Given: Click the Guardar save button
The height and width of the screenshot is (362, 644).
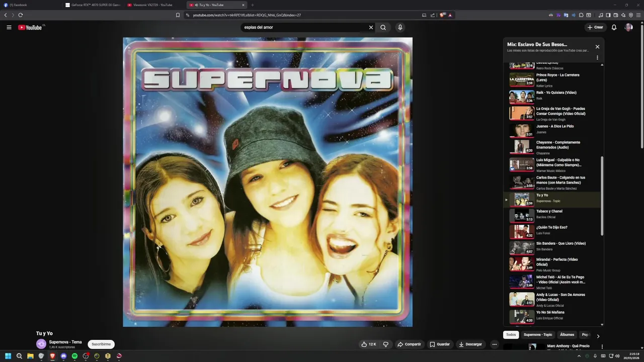Looking at the screenshot, I should pyautogui.click(x=440, y=344).
